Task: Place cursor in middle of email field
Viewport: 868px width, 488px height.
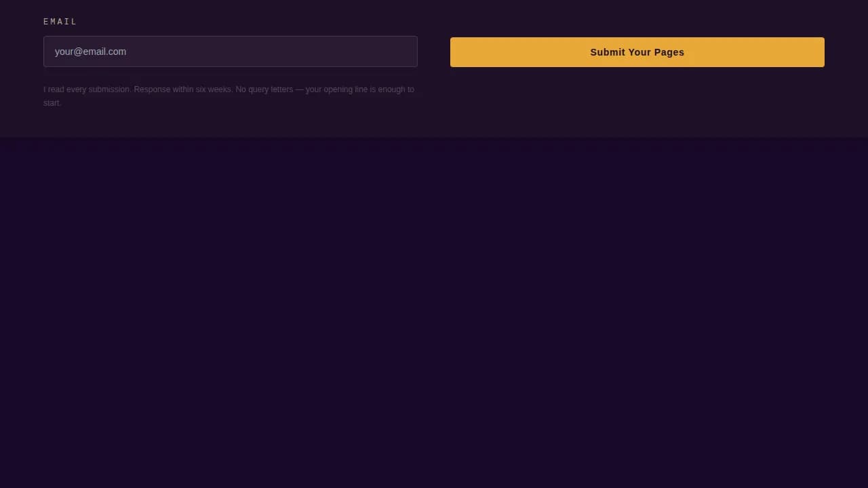Action: click(x=231, y=52)
